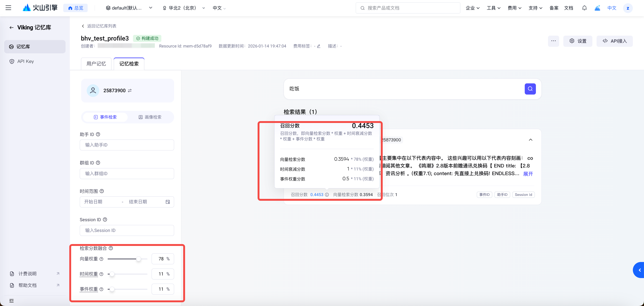Click the 向量权重 slider handle
Image resolution: width=644 pixels, height=306 pixels.
(139, 259)
